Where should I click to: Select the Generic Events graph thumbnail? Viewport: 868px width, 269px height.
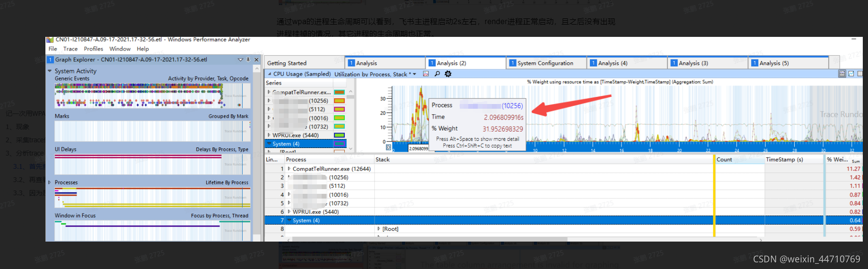point(152,96)
